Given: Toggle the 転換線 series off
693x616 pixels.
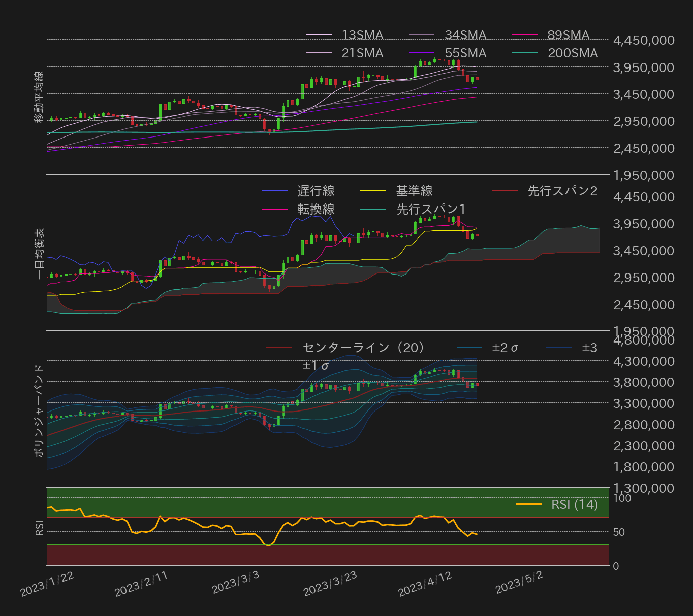Looking at the screenshot, I should 275,209.
